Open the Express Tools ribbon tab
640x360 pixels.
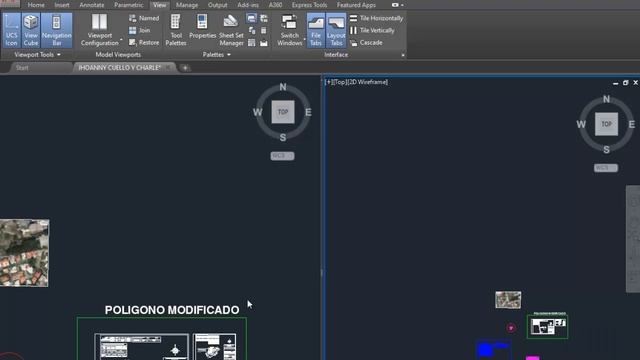309,5
